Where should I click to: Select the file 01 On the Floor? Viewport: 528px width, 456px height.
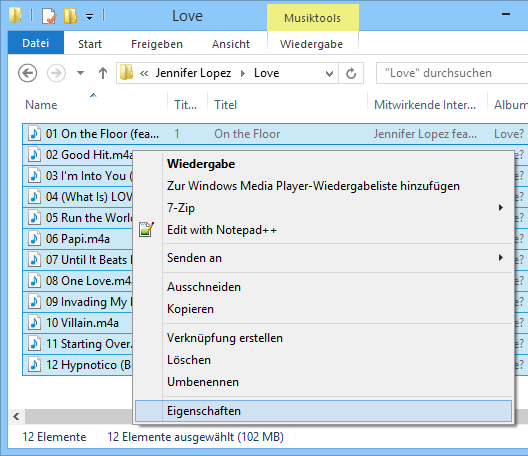(102, 134)
